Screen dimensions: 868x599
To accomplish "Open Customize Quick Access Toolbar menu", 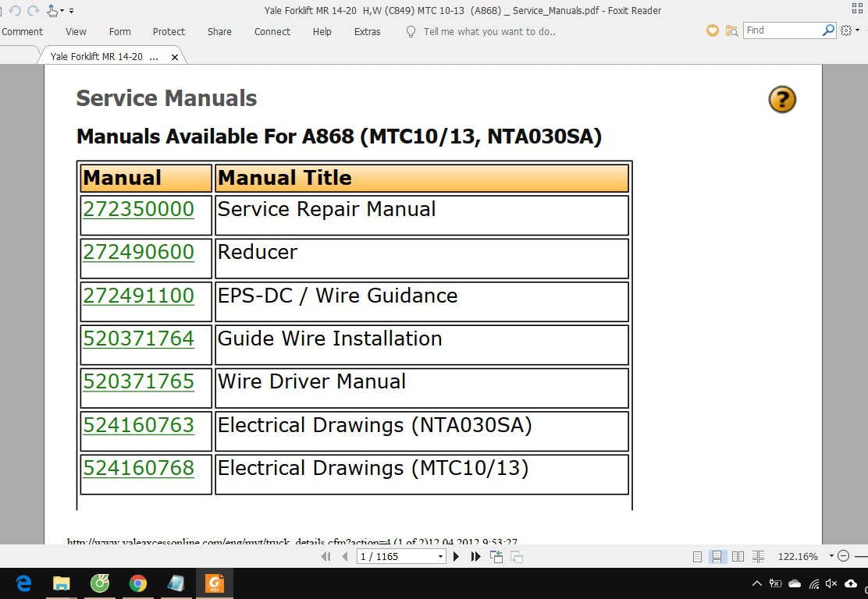I will 71,10.
